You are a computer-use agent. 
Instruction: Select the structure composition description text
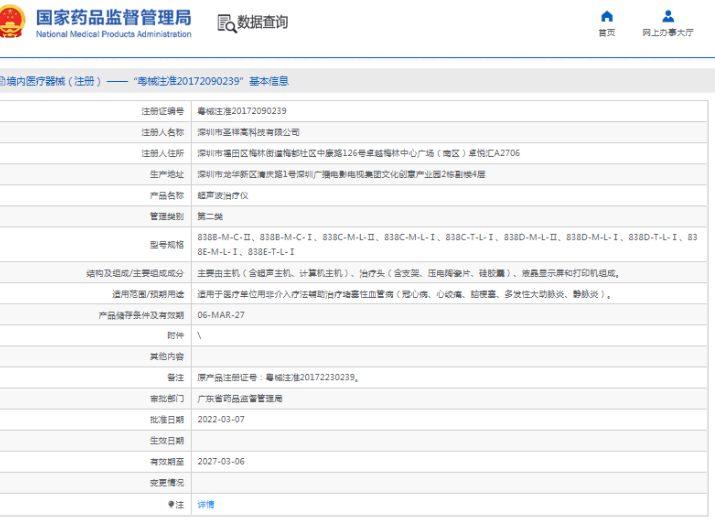tap(409, 273)
